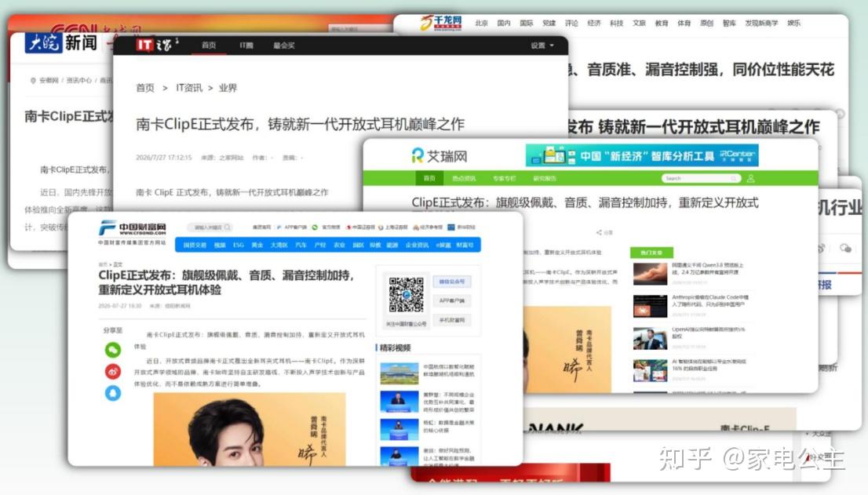Select 智库 in 千龙网 navigation
The width and height of the screenshot is (868, 495).
[x=729, y=24]
